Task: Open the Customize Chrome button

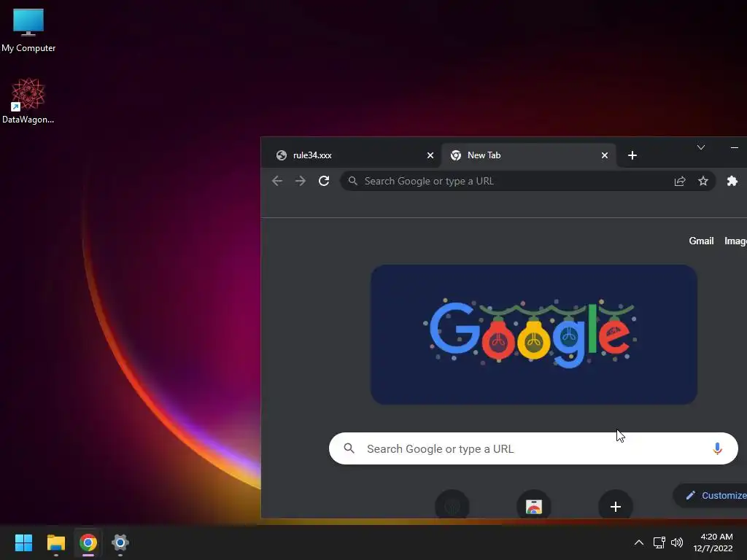Action: point(711,495)
